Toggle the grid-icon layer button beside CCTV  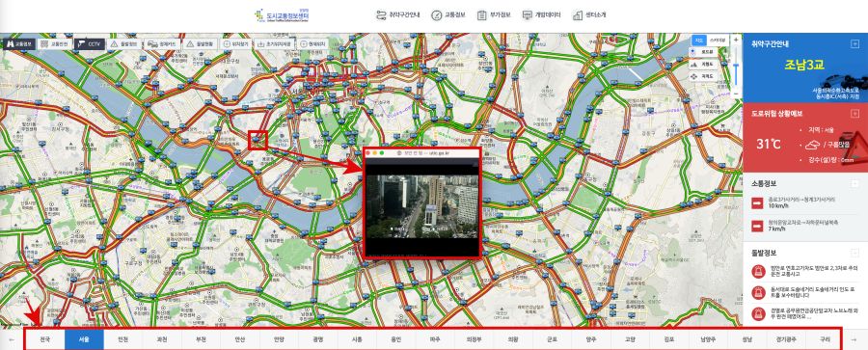pyautogui.click(x=54, y=43)
